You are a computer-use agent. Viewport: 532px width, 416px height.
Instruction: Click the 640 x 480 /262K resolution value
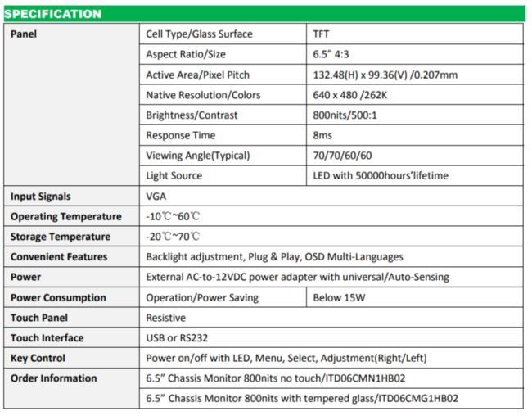click(x=356, y=95)
